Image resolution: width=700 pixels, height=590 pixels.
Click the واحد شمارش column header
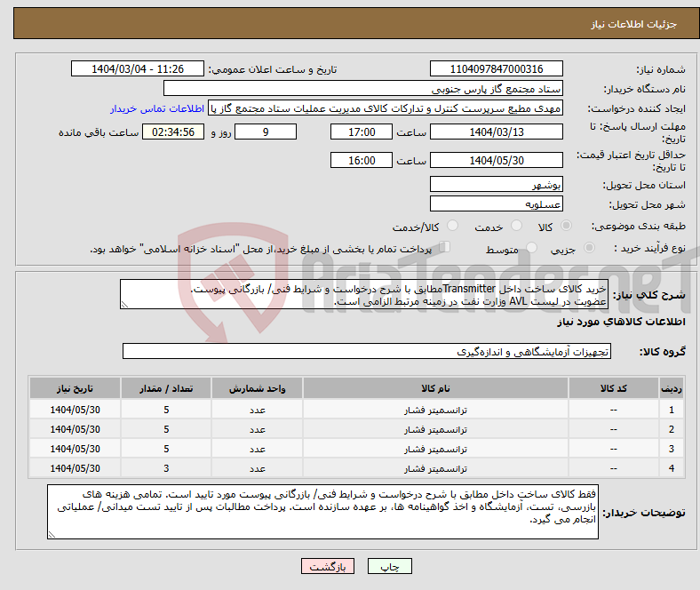(x=257, y=388)
